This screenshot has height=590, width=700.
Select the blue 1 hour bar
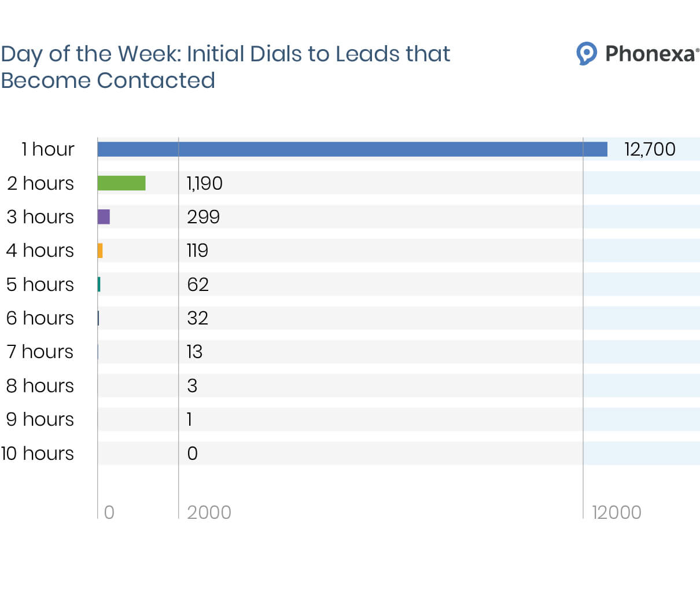[352, 149]
